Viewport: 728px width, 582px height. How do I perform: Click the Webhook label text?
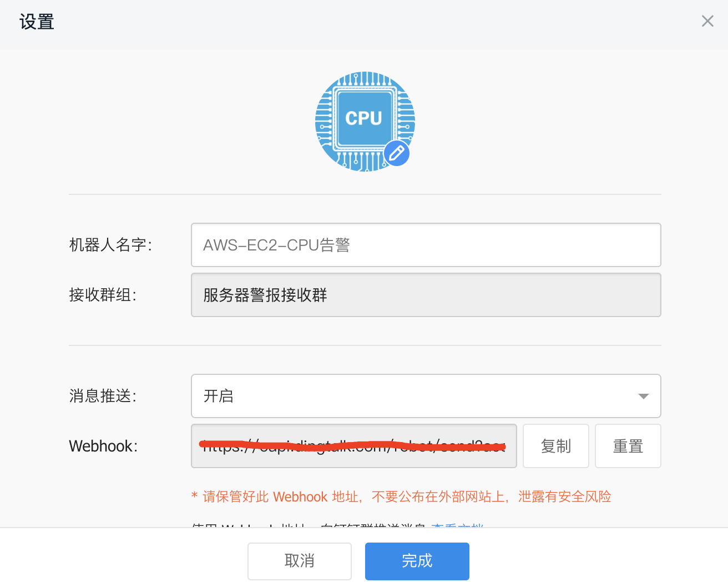click(103, 446)
